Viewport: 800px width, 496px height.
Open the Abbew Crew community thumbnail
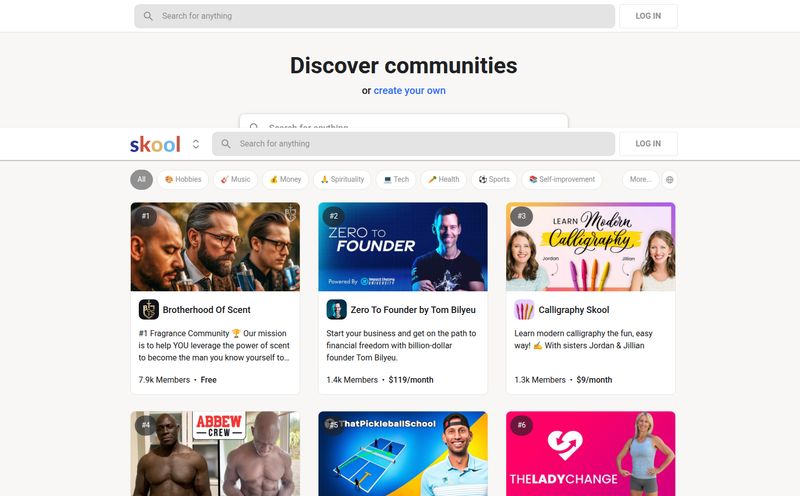(x=215, y=454)
